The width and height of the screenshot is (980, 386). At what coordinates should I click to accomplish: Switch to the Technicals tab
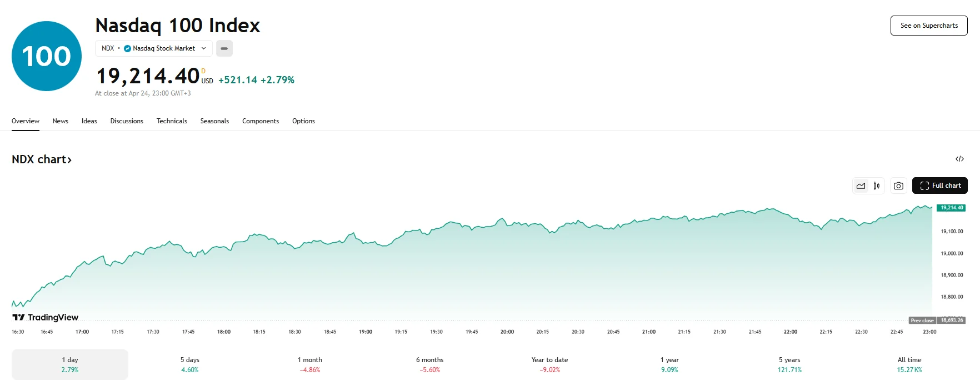click(172, 121)
